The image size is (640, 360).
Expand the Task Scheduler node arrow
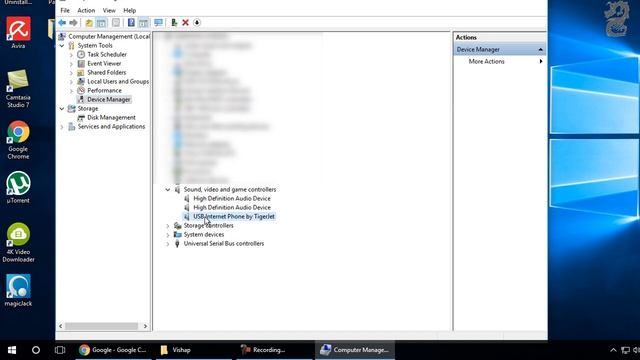click(x=71, y=55)
